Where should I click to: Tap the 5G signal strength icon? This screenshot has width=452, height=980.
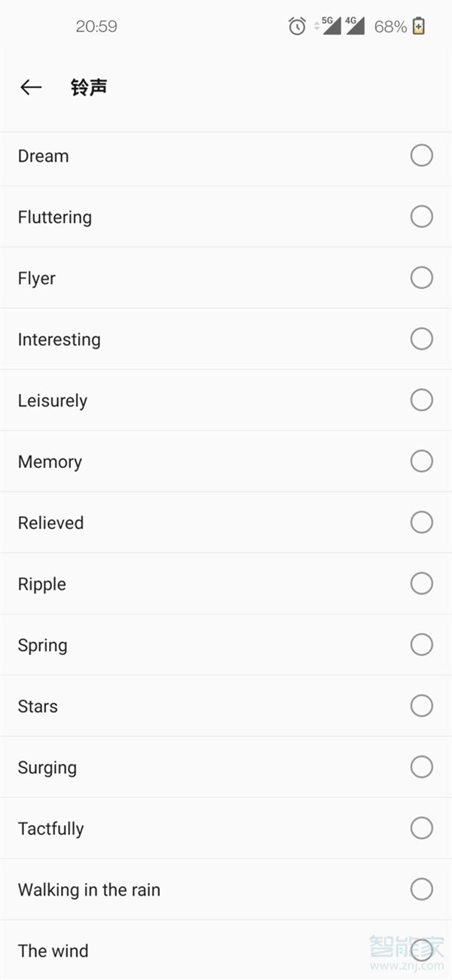(x=329, y=26)
